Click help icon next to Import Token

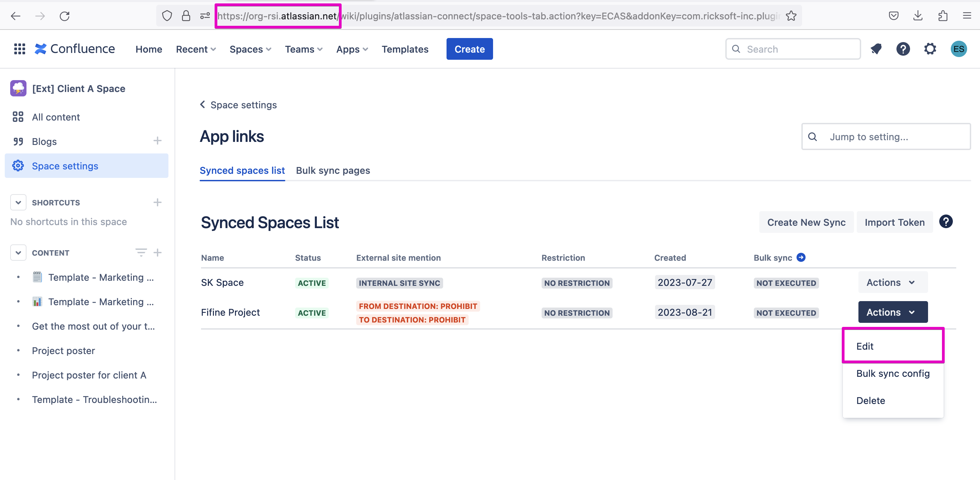946,222
